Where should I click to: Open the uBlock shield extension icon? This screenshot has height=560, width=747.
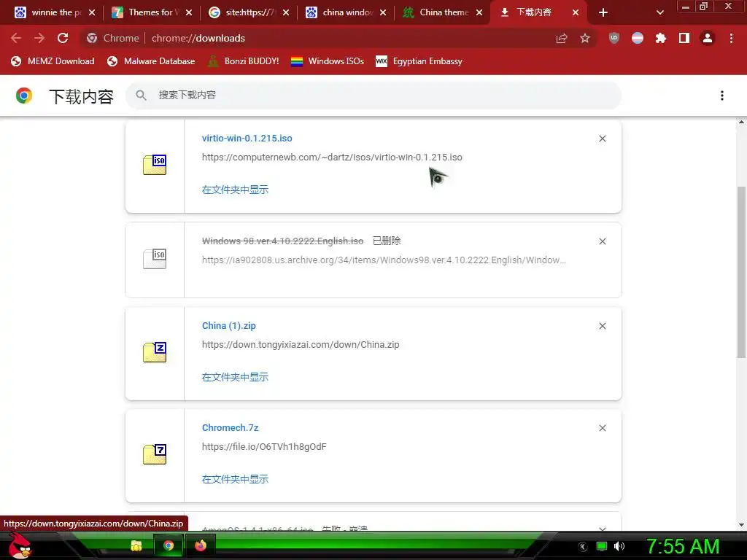click(614, 38)
